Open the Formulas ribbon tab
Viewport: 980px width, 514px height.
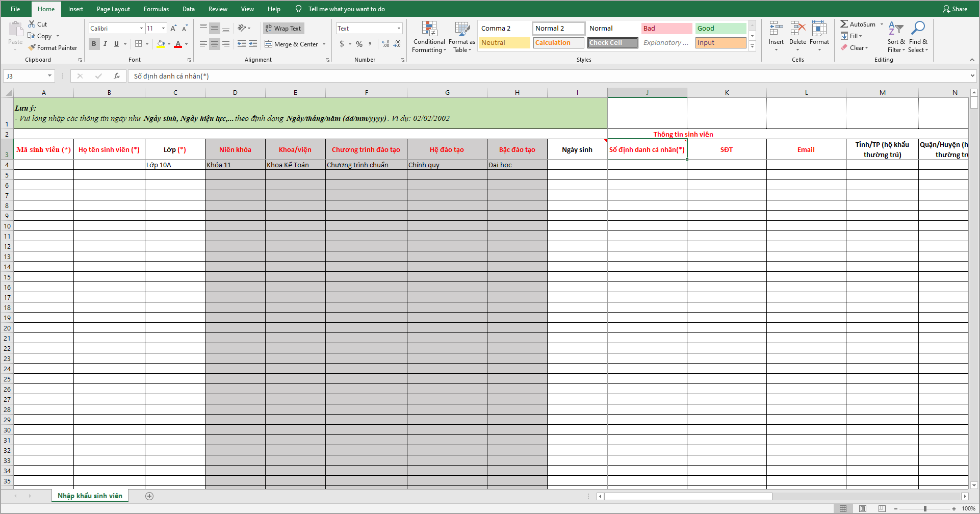(156, 9)
